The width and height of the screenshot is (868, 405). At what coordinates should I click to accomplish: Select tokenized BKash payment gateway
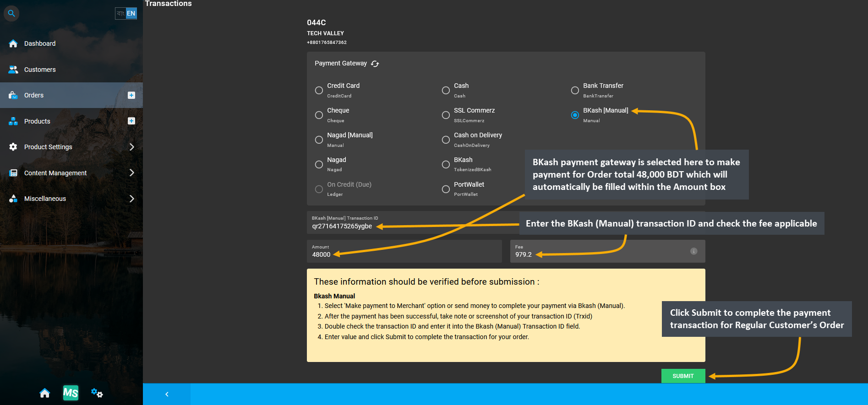point(446,164)
